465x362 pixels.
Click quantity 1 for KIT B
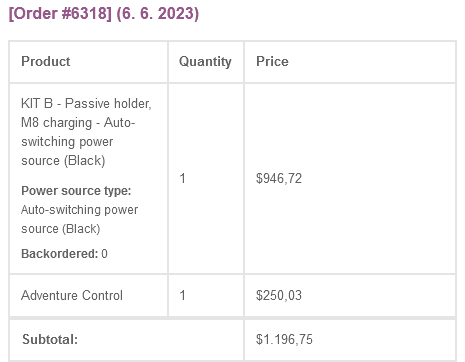(182, 178)
